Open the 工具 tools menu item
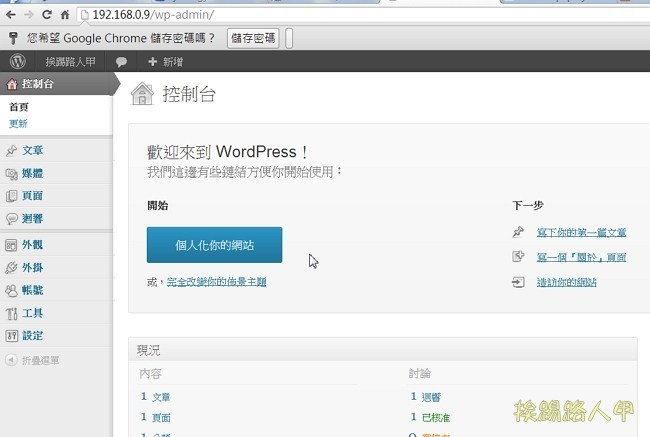The image size is (650, 437). click(x=33, y=313)
